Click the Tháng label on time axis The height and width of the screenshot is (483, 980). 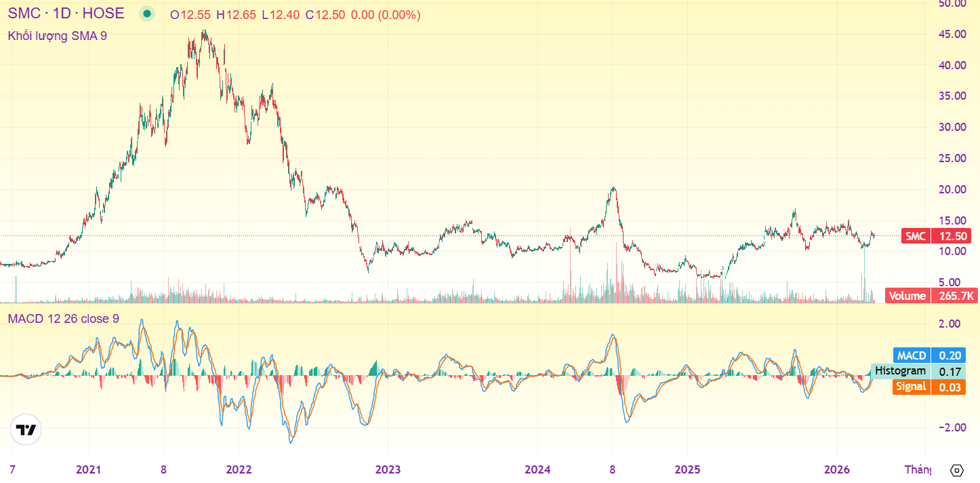point(918,469)
